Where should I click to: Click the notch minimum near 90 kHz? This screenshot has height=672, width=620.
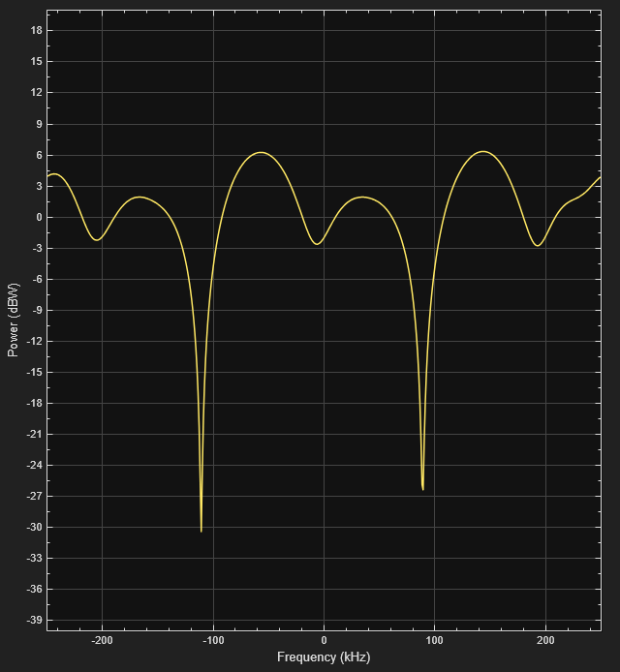pos(422,489)
